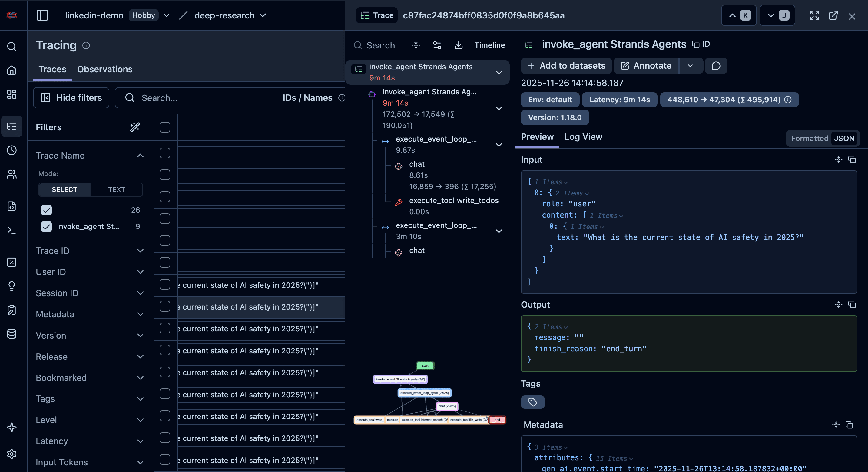Copy the Input section contents
Screen dimensions: 868x472
click(852, 159)
